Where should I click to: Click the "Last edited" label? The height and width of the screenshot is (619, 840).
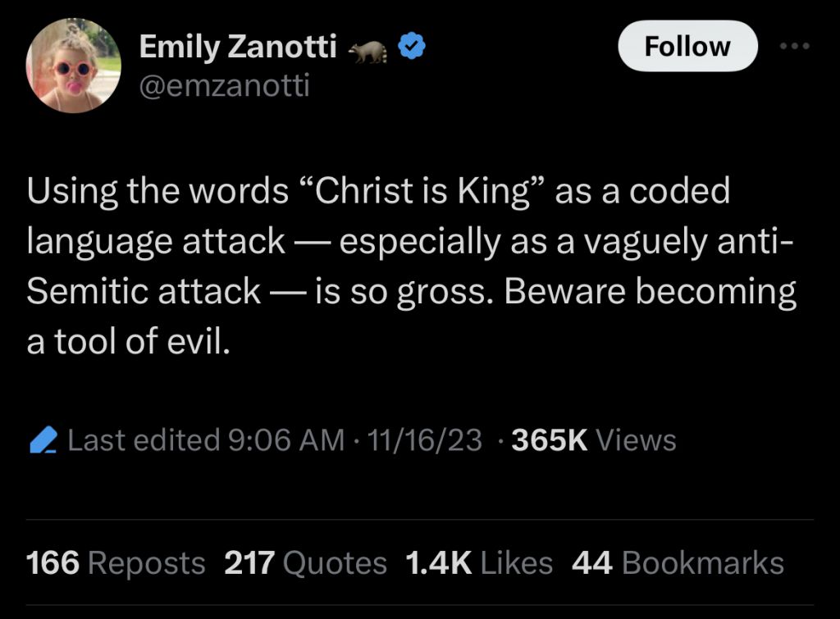click(x=144, y=441)
